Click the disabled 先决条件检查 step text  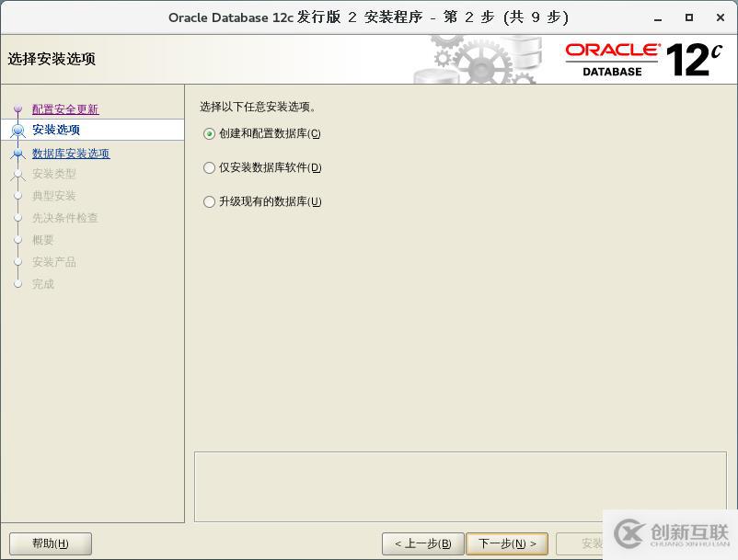click(65, 218)
